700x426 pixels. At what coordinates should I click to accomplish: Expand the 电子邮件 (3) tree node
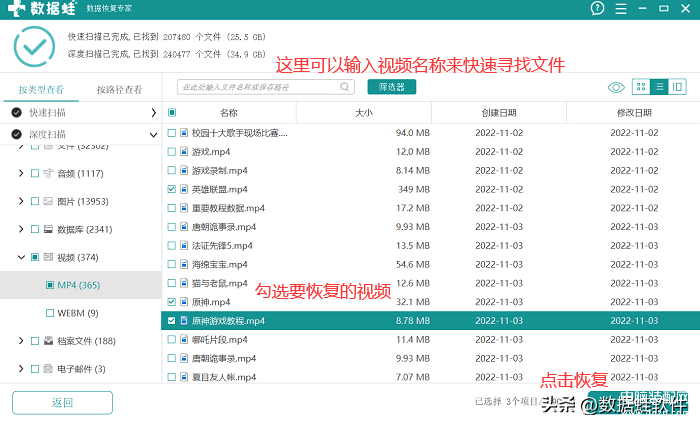pos(21,369)
